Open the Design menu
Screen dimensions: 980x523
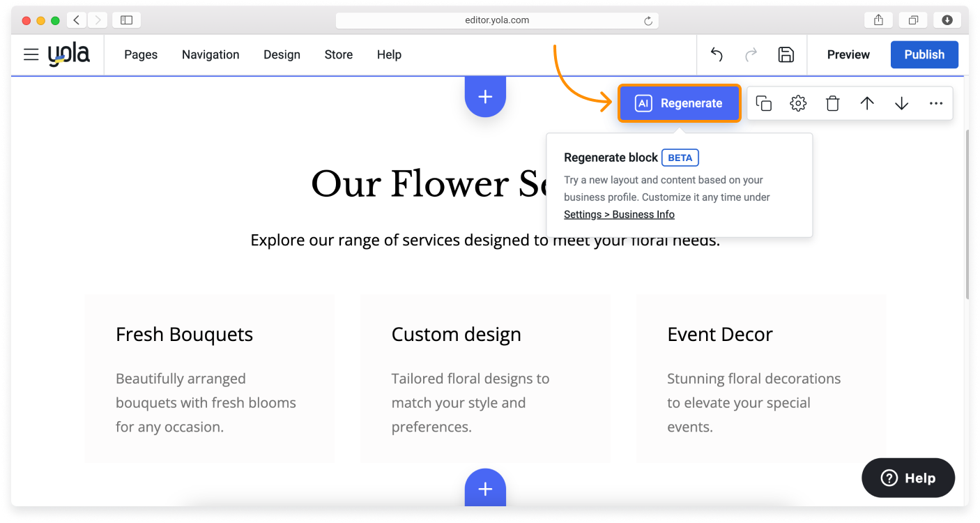(282, 54)
